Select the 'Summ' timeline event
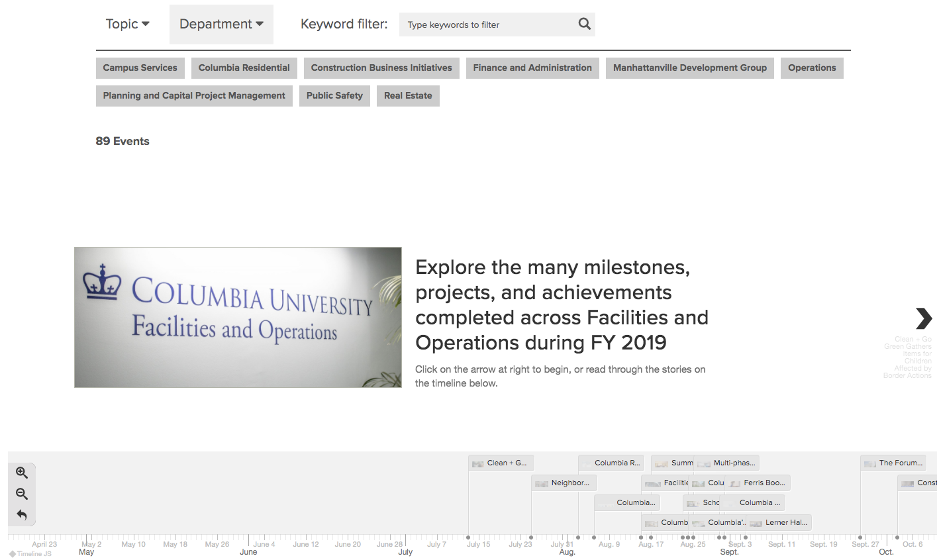Viewport: 937px width, 560px height. click(672, 463)
